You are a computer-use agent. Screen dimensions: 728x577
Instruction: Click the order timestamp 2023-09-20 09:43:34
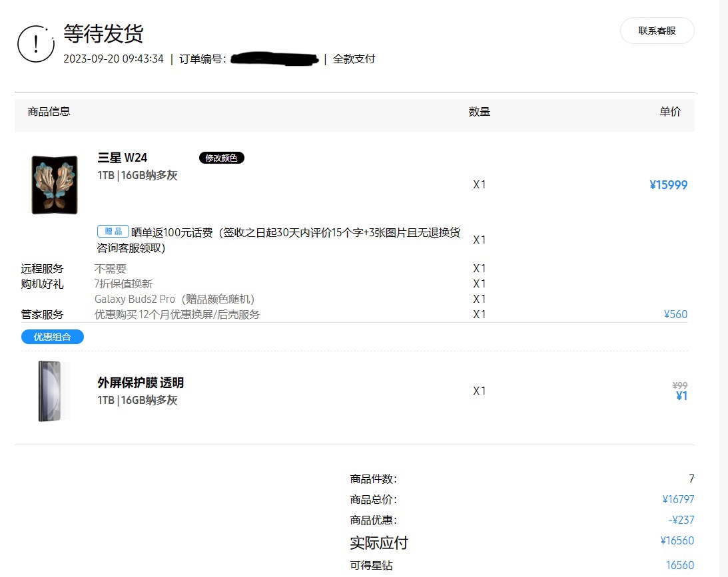113,59
